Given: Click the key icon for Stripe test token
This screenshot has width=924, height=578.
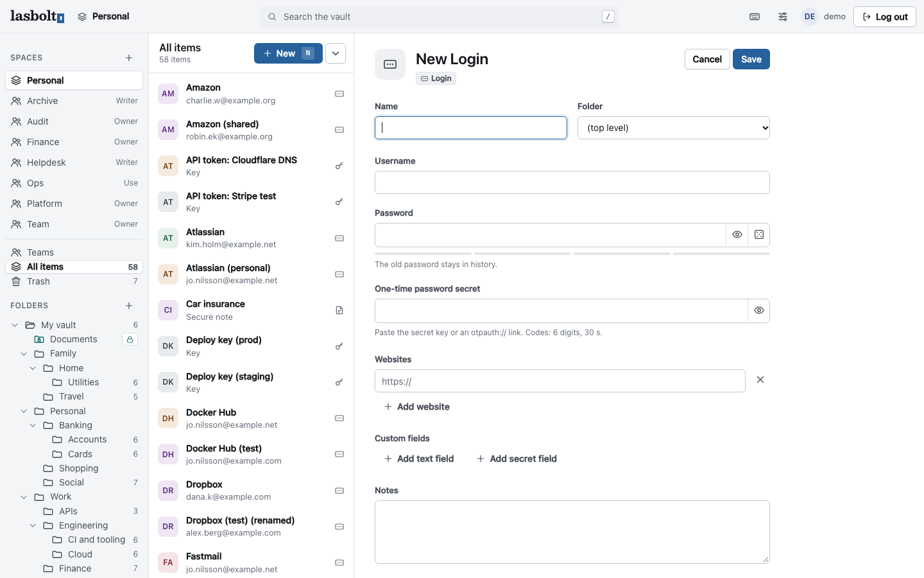Looking at the screenshot, I should (339, 202).
